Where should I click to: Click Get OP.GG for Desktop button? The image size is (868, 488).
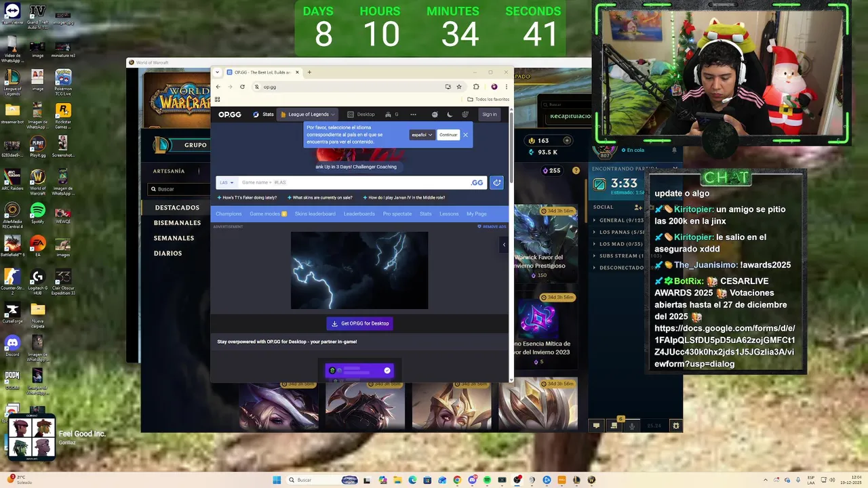359,323
